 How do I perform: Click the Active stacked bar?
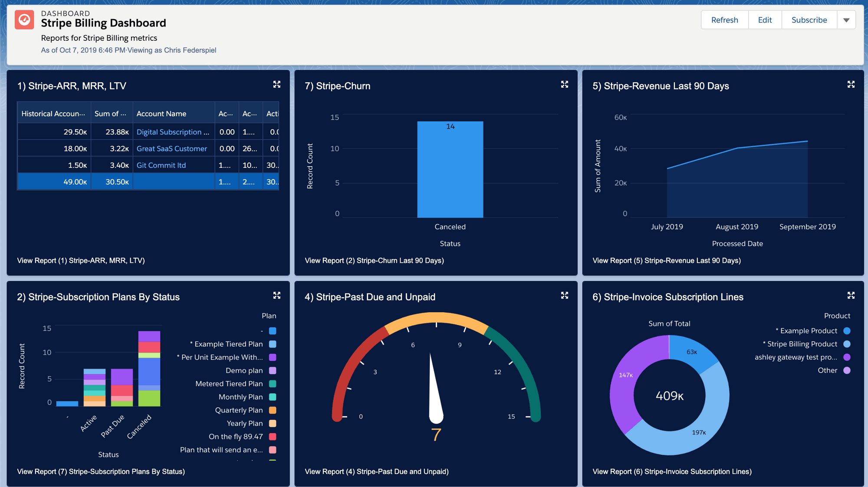(94, 387)
